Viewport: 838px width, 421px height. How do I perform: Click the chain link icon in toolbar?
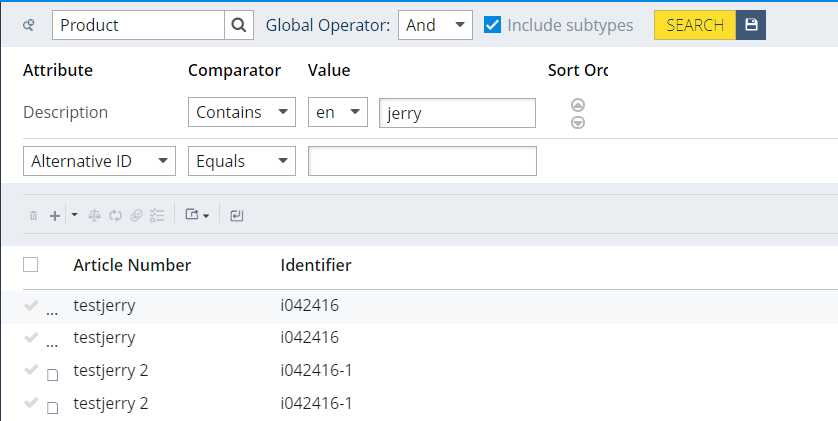tap(135, 215)
